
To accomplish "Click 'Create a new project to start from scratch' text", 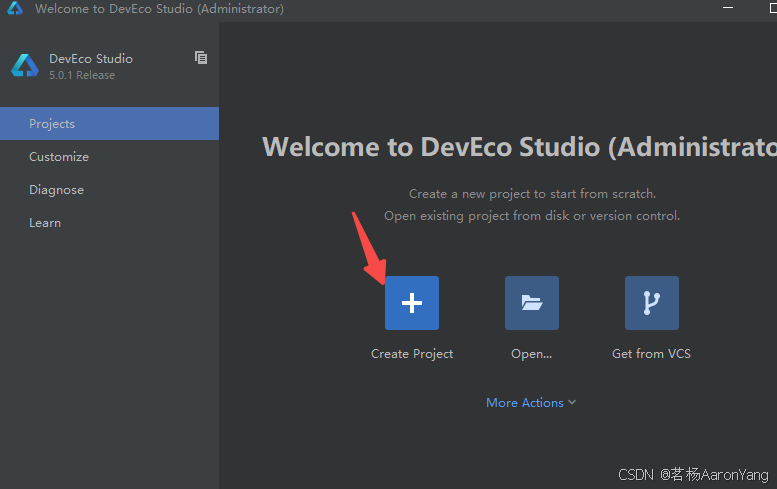I will coord(532,194).
